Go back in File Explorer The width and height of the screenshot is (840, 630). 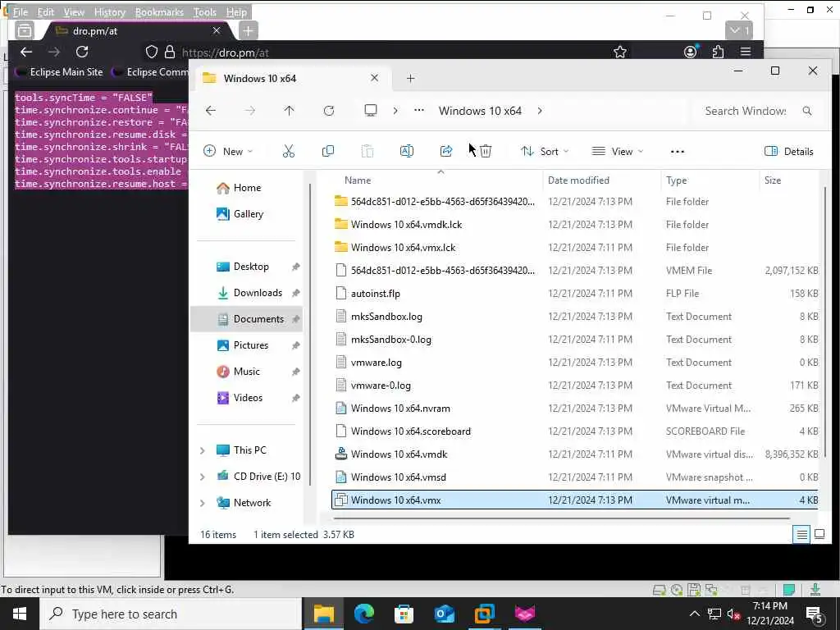click(x=211, y=111)
